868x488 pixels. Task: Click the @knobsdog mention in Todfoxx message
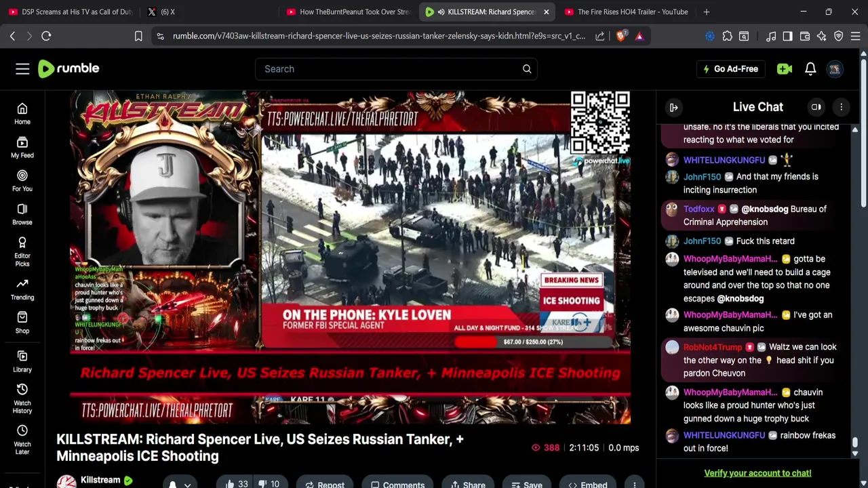coord(764,209)
